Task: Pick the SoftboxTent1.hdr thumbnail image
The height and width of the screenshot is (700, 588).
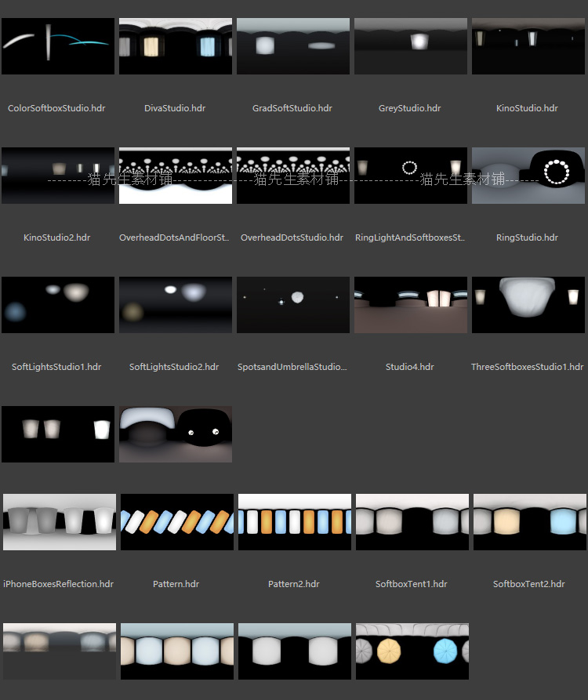Action: click(x=412, y=522)
